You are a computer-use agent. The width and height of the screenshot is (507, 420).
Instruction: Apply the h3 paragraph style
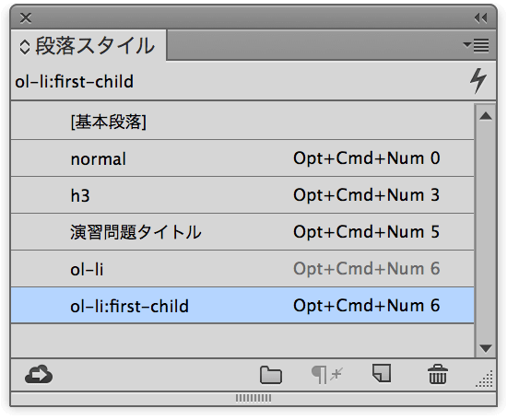(242, 195)
